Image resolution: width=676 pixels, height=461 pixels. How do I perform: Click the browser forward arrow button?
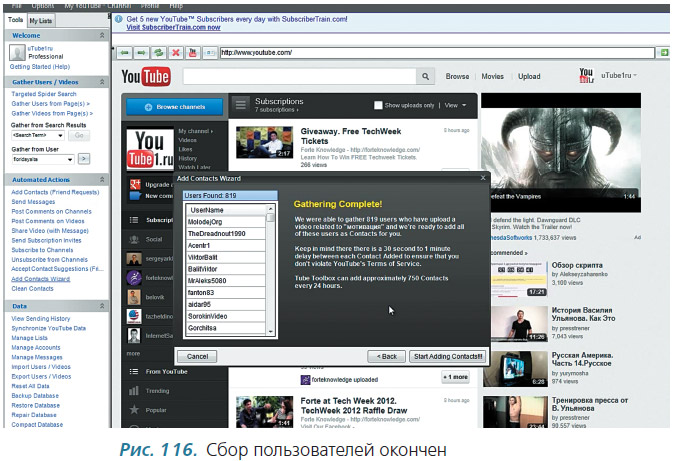point(141,53)
